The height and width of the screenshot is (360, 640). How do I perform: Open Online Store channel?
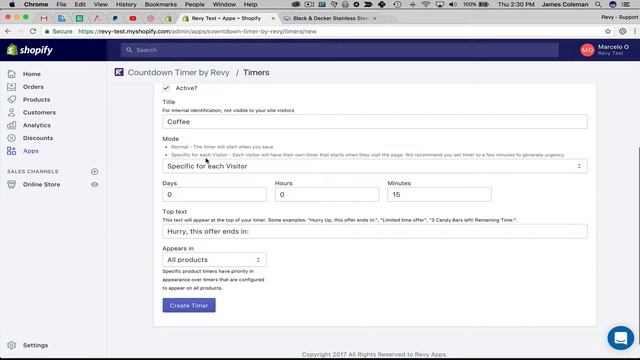41,184
